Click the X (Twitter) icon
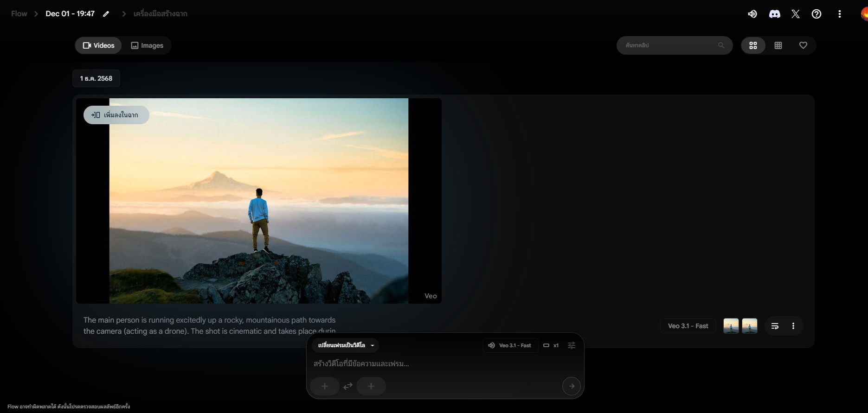This screenshot has width=868, height=413. coord(796,14)
